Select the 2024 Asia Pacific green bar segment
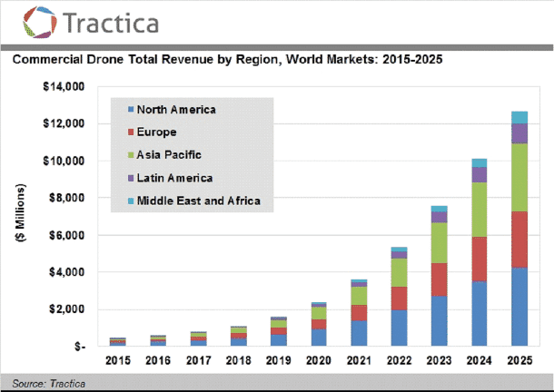This screenshot has height=392, width=554. click(x=479, y=210)
